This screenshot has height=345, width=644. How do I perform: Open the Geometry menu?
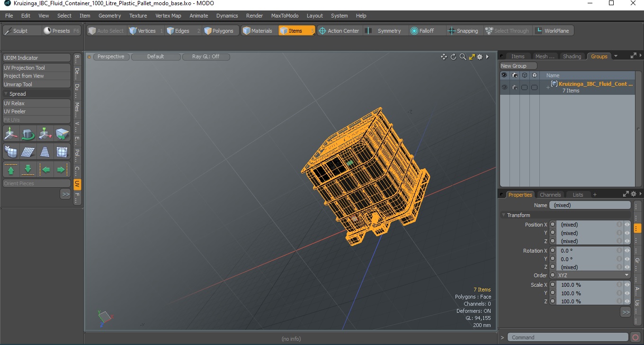click(109, 16)
